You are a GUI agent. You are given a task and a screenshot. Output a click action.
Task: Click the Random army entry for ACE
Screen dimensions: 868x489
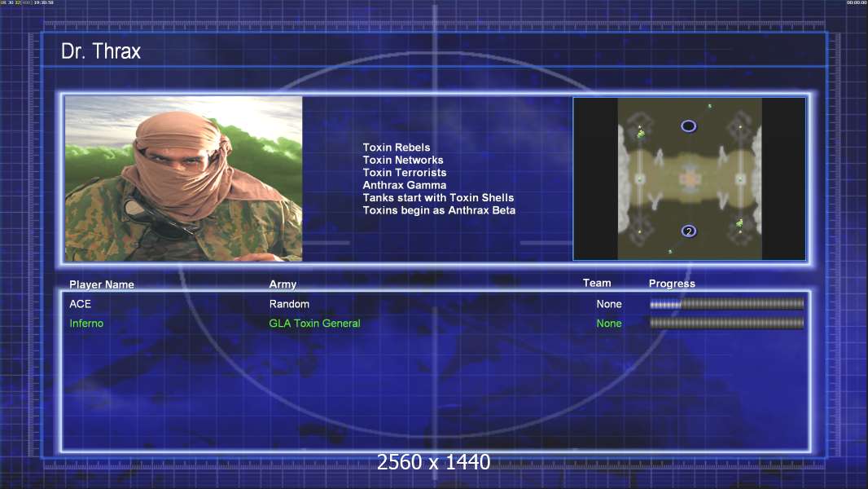(290, 304)
